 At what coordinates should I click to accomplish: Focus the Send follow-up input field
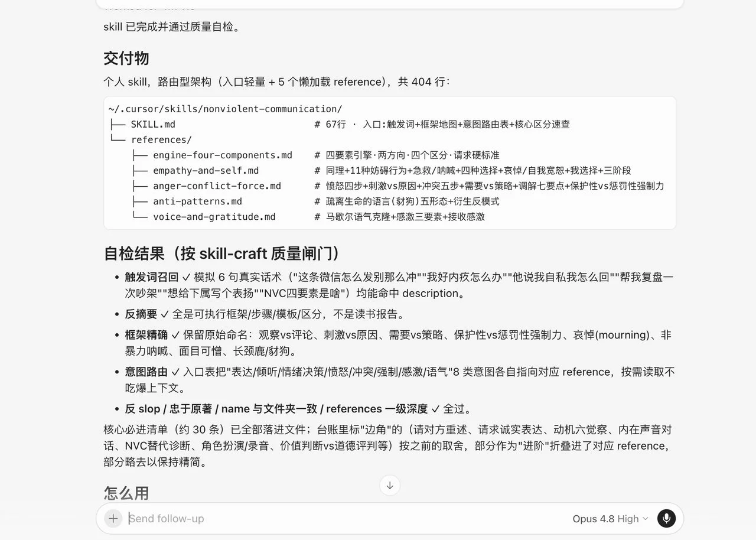[348, 519]
